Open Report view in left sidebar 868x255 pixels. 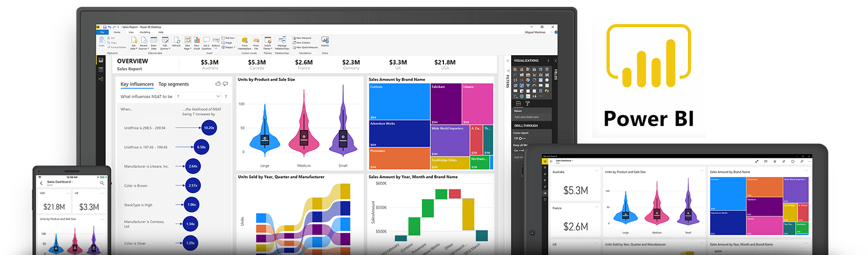[101, 60]
